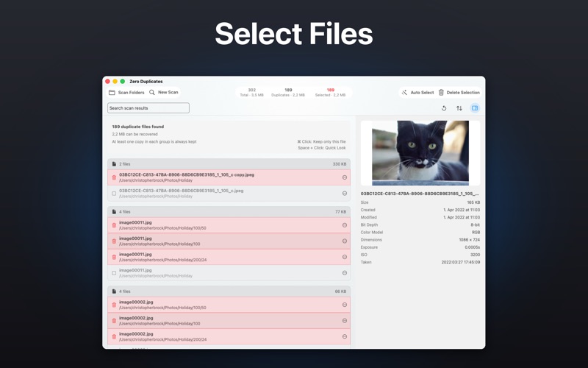This screenshot has width=588, height=368.
Task: Click the '2,2 MB can be recovered' text
Action: 135,134
